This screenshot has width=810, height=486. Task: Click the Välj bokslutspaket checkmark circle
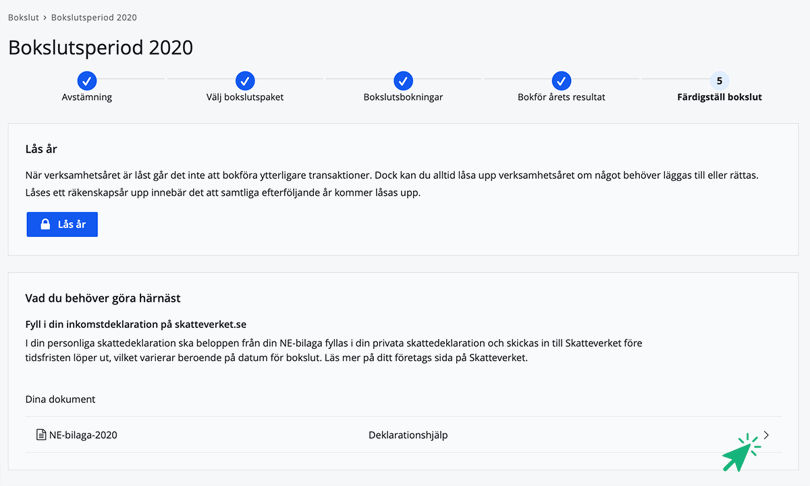pos(245,80)
